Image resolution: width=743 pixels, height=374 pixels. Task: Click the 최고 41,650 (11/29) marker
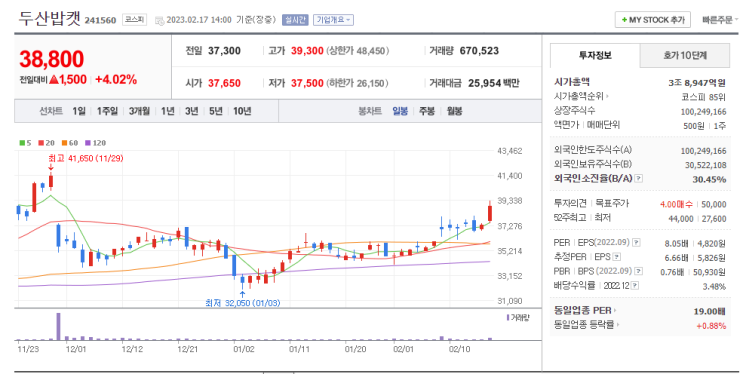click(x=86, y=158)
